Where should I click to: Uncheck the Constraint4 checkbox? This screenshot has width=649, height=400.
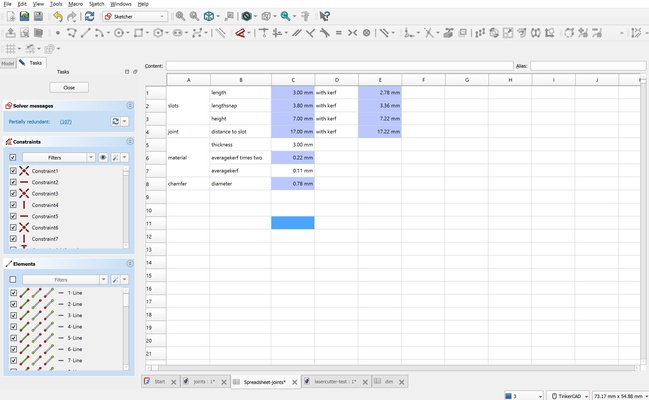point(13,205)
